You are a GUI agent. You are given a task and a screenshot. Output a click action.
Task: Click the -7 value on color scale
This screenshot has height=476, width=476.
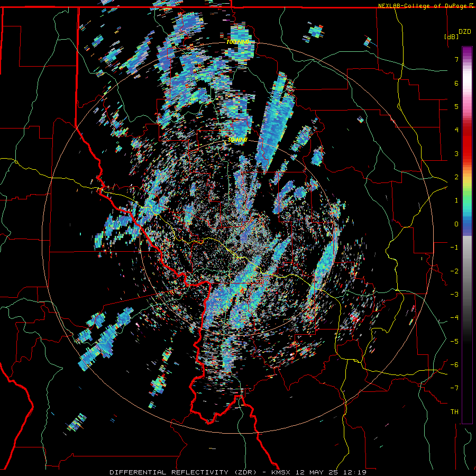[454, 388]
